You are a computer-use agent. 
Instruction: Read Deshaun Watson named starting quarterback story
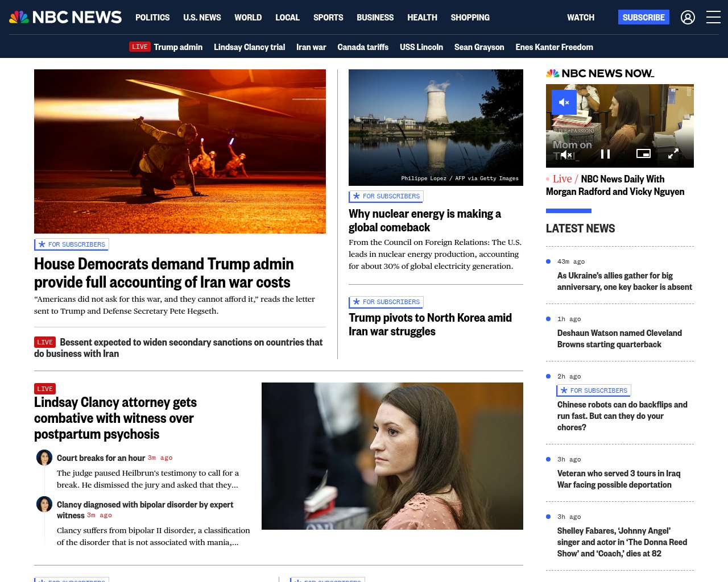pyautogui.click(x=619, y=339)
